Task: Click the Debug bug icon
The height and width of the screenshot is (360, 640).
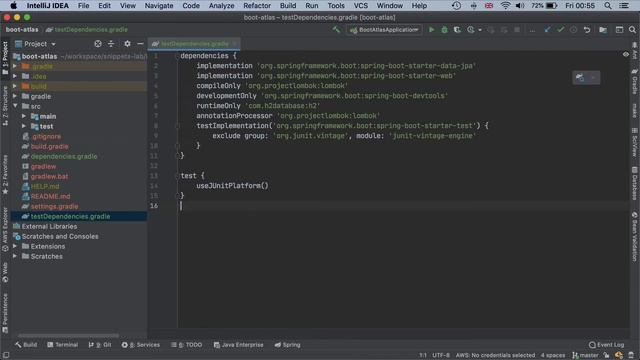Action: coord(444,30)
